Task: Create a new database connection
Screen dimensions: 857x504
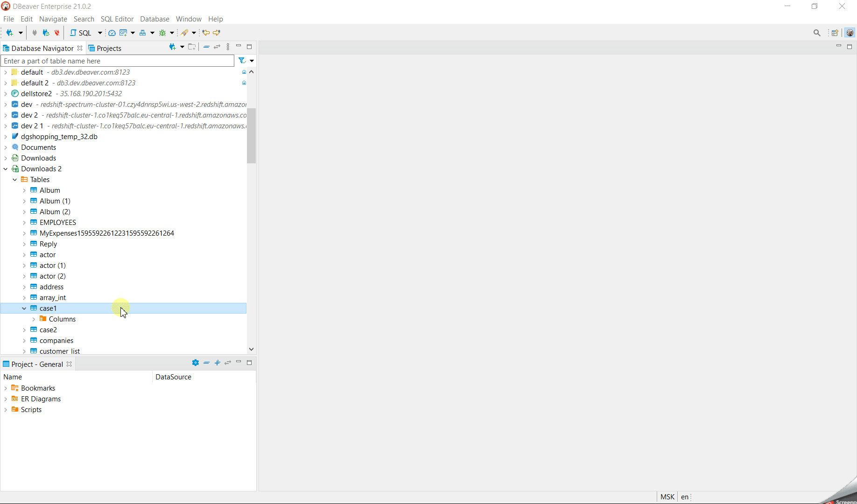Action: (10, 33)
